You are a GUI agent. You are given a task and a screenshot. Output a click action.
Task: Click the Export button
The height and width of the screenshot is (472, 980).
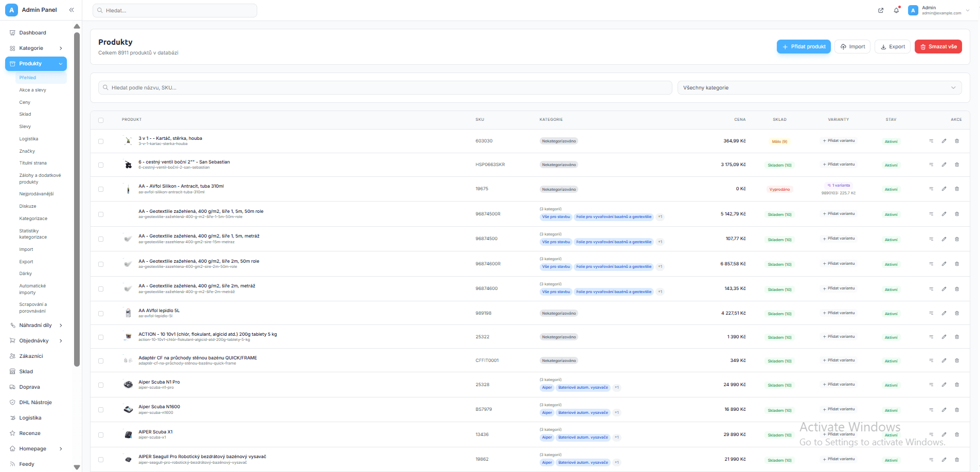pos(893,46)
